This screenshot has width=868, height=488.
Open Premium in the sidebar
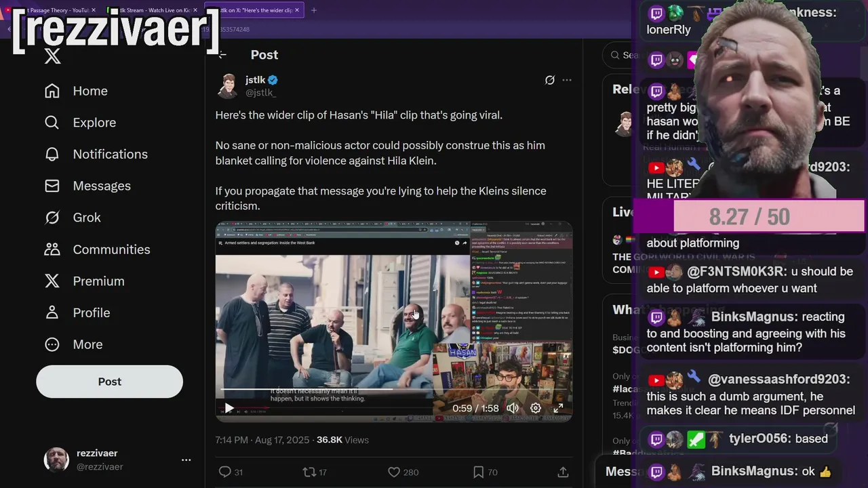point(84,281)
